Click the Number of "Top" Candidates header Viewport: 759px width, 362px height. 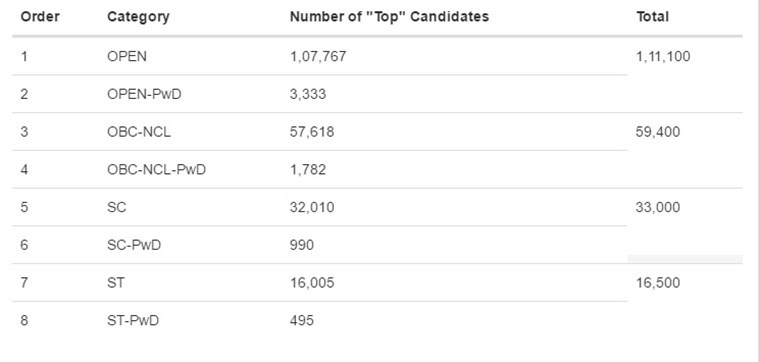[389, 17]
